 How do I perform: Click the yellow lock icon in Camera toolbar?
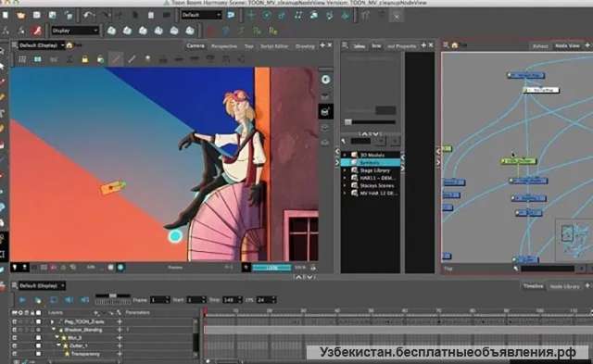click(84, 59)
